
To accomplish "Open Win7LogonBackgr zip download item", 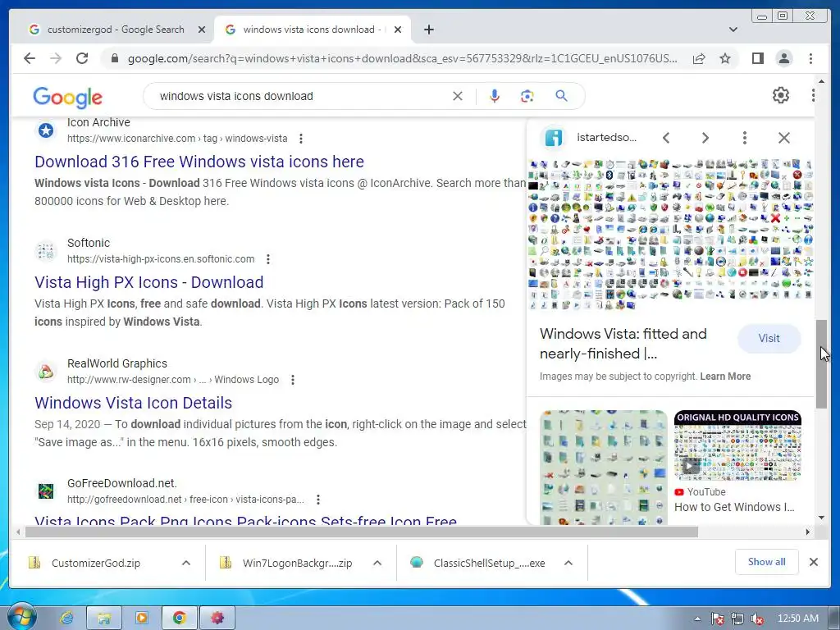I will tap(297, 563).
